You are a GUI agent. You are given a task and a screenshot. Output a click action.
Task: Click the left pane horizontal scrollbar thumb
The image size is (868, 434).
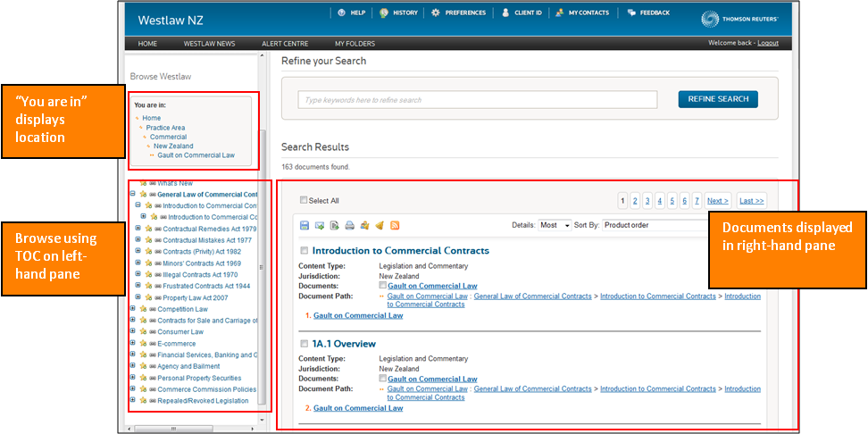coord(173,429)
